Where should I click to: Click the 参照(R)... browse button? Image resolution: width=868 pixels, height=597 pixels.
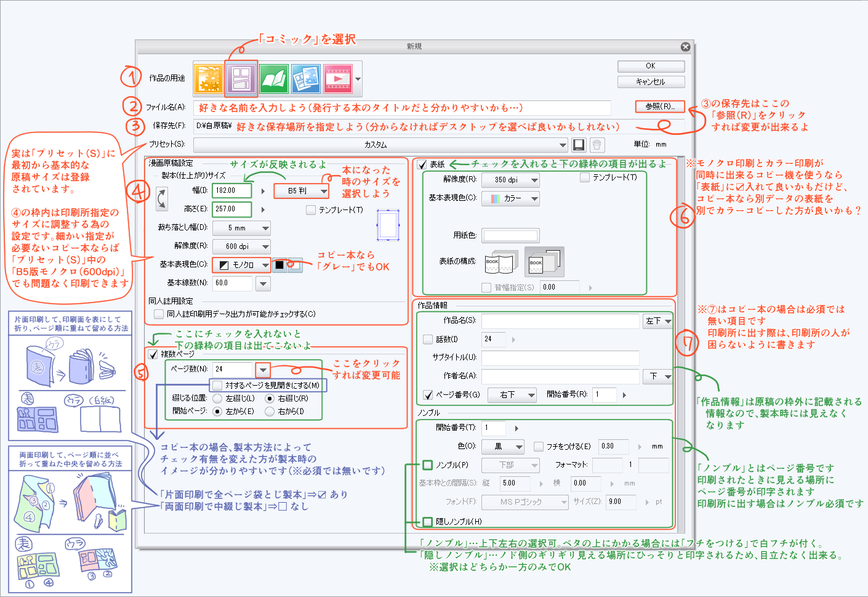coord(660,107)
